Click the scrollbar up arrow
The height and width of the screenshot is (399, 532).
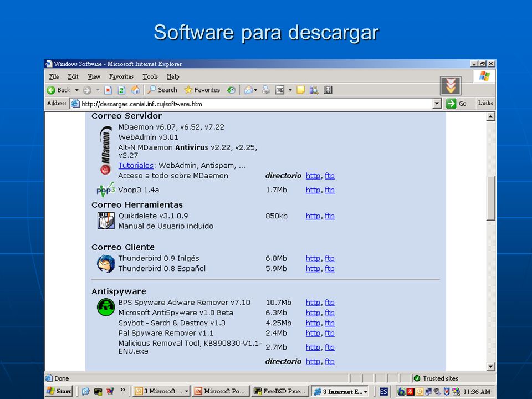490,117
